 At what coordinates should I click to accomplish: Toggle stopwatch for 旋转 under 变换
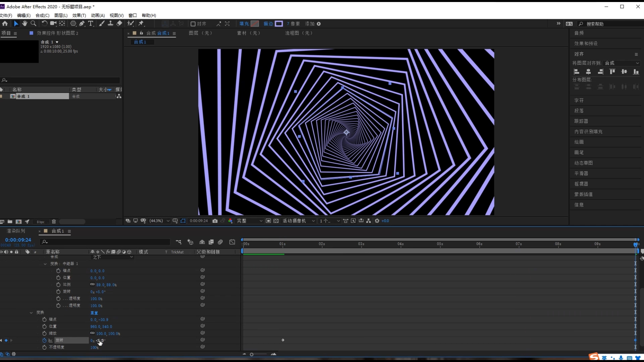pos(44,340)
